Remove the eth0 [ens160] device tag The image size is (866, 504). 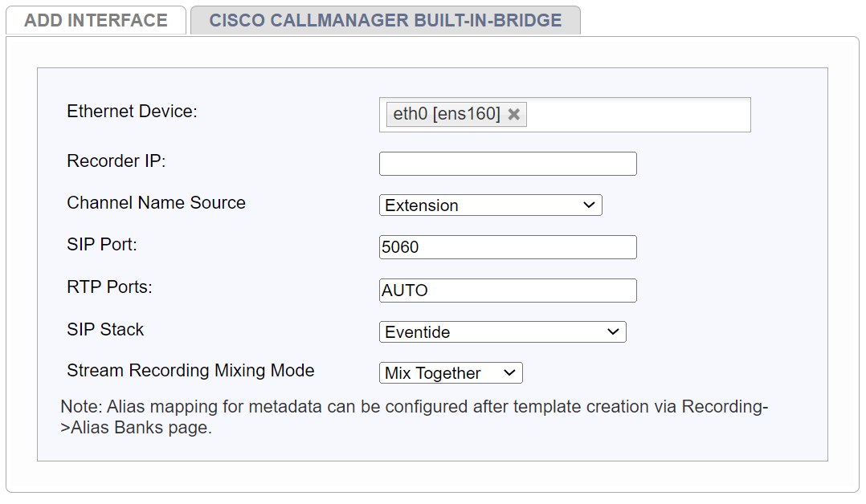513,114
